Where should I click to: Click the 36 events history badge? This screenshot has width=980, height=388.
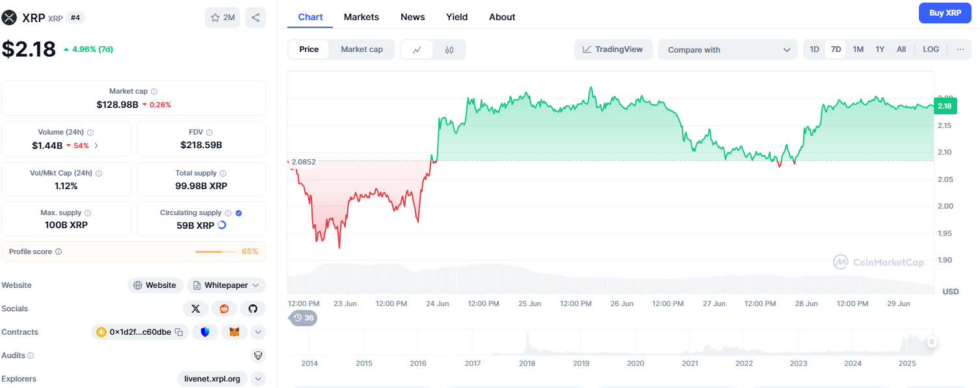click(x=303, y=318)
